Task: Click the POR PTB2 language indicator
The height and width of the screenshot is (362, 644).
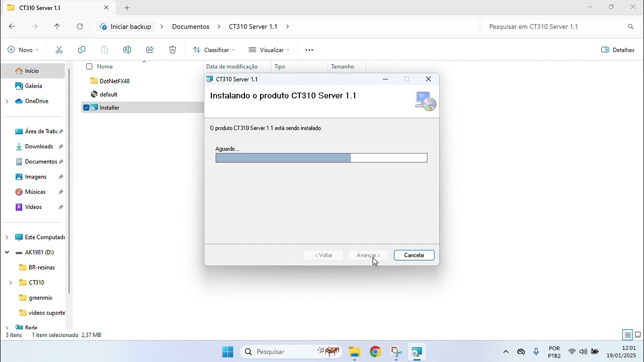Action: (554, 352)
